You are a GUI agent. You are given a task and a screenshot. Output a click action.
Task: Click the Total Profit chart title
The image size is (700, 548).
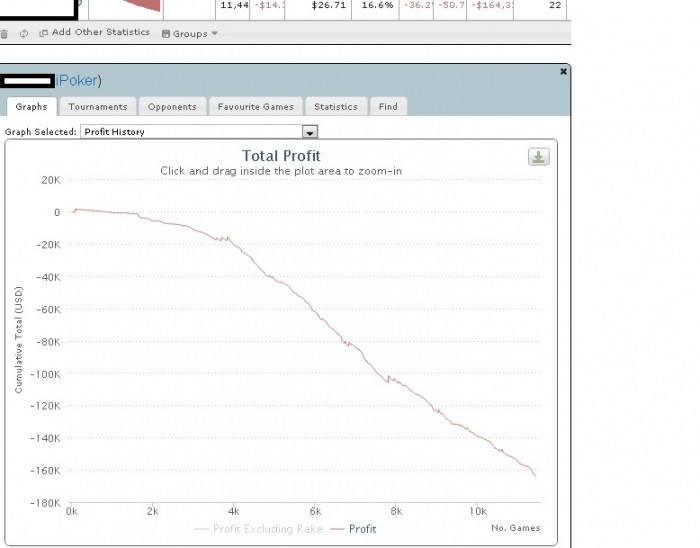[281, 156]
